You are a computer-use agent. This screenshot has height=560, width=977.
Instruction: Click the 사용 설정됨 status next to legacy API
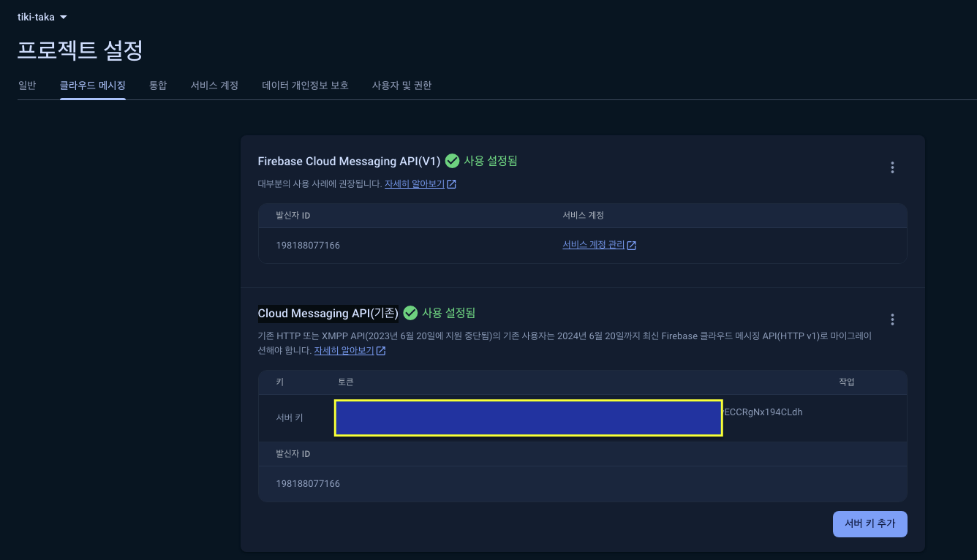(x=448, y=313)
